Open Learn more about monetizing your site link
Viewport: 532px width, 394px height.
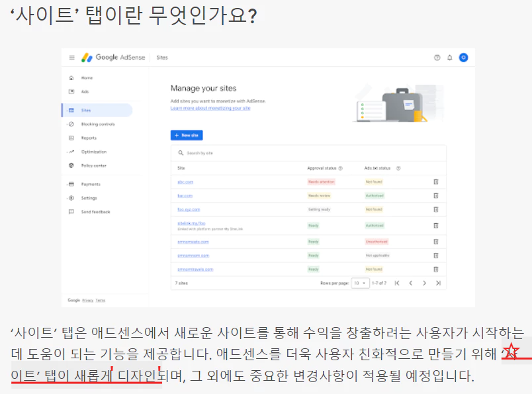tap(210, 108)
